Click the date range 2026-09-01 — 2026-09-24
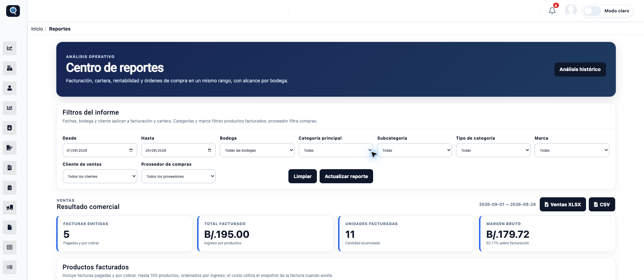Viewport: 644px width, 280px height. click(507, 205)
